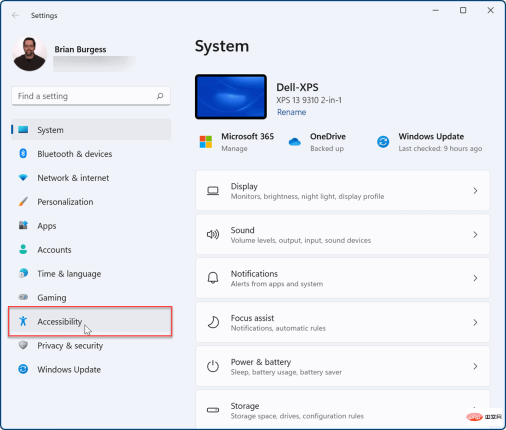Click 'Sleep, battery usage, battery saver' text
Viewport: 506px width, 430px height.
point(286,372)
